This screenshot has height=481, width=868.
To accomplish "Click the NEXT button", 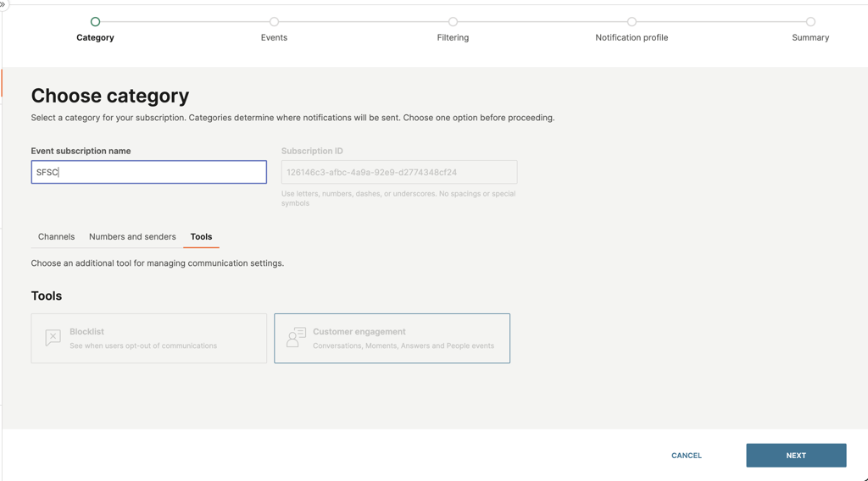I will coord(796,455).
